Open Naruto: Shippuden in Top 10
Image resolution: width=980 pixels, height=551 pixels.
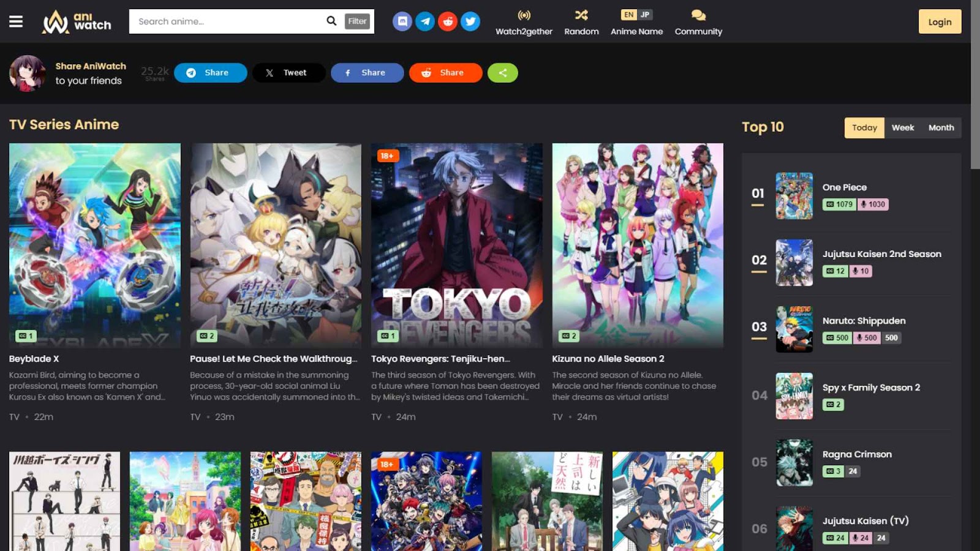pyautogui.click(x=864, y=321)
